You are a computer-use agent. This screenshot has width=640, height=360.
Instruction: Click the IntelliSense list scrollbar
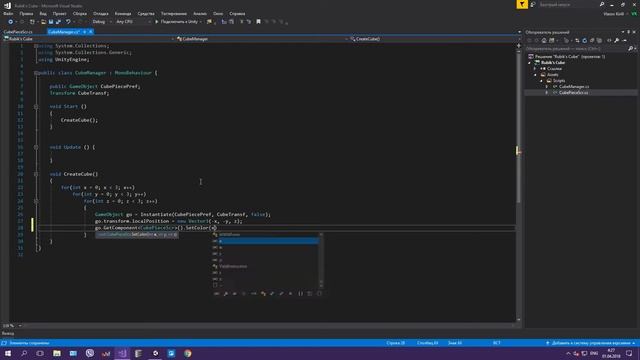click(321, 260)
